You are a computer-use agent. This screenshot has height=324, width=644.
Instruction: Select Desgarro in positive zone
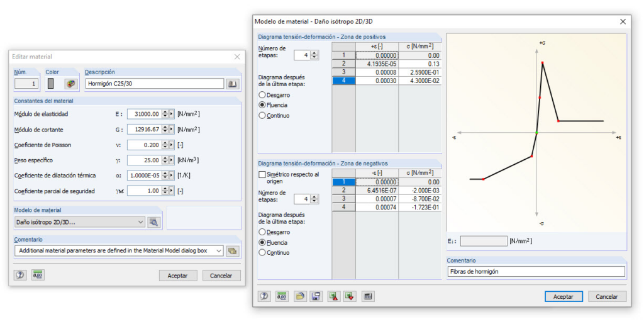pyautogui.click(x=262, y=95)
